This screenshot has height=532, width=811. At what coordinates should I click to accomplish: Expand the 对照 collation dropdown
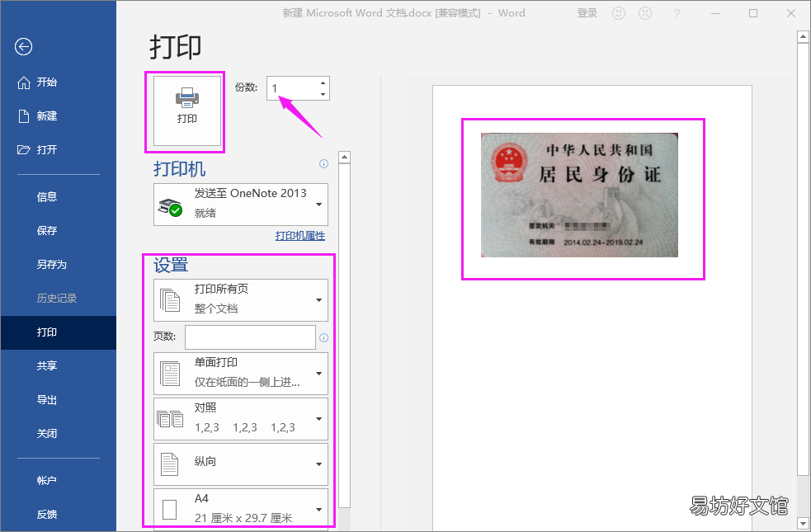click(x=241, y=419)
